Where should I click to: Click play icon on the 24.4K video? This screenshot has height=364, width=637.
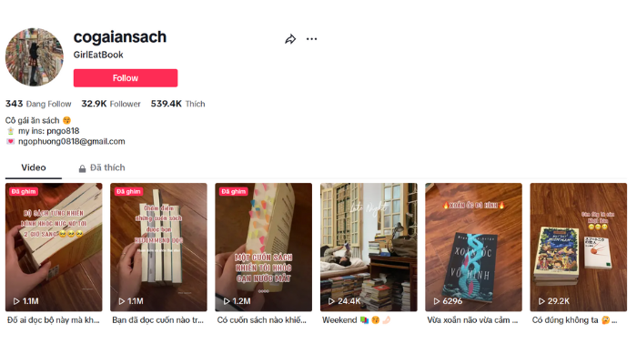(x=331, y=301)
